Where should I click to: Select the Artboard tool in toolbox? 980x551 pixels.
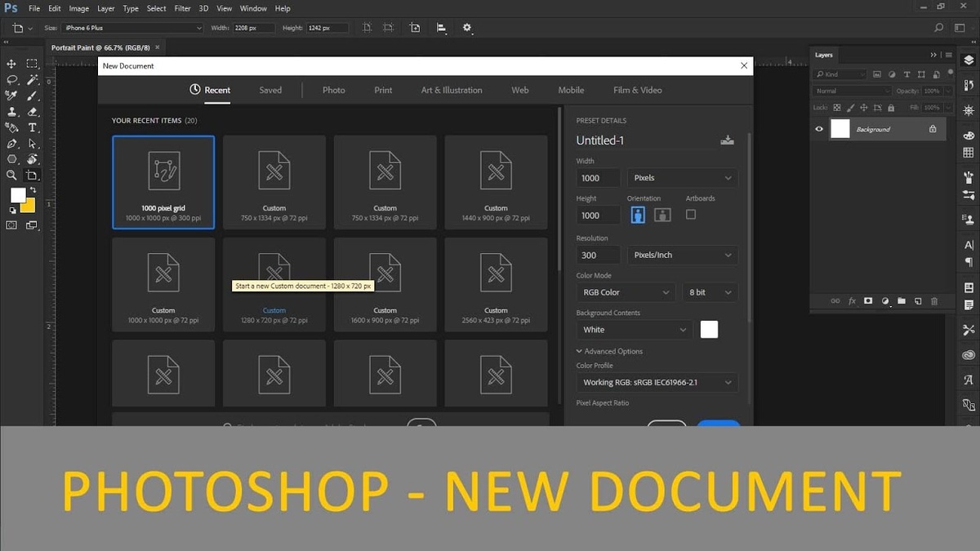coord(32,175)
